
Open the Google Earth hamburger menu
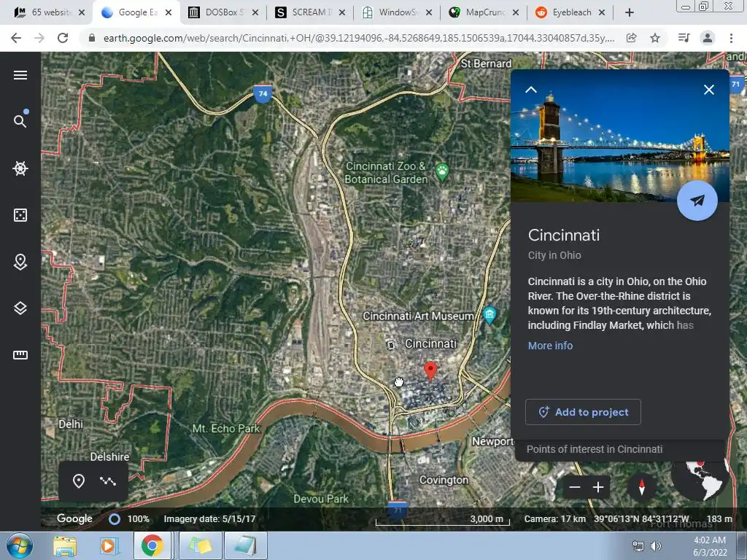click(20, 75)
